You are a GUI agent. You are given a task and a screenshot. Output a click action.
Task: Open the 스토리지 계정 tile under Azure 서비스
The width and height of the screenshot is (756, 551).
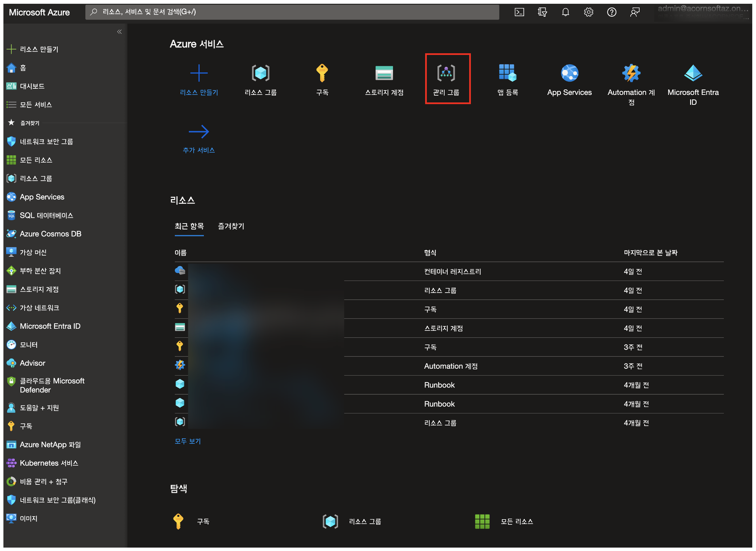tap(384, 80)
